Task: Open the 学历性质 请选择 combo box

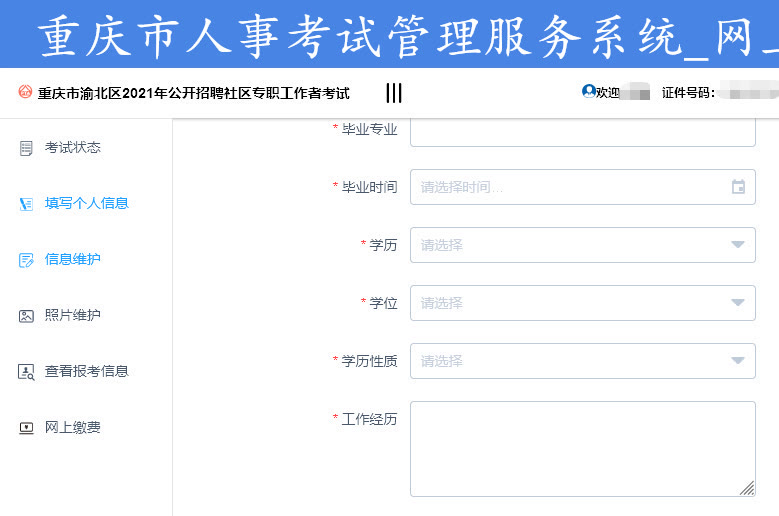Action: [x=583, y=361]
